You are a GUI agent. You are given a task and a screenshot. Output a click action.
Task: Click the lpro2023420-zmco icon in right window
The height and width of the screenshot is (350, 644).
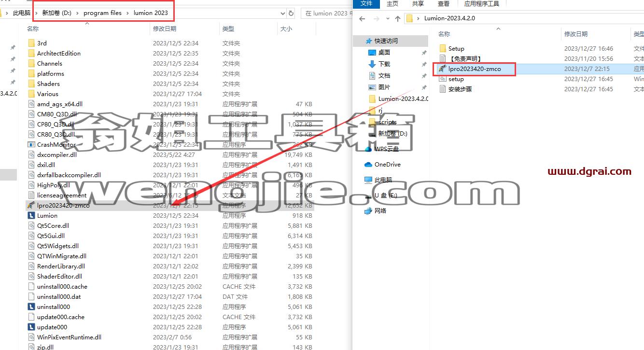click(x=443, y=69)
